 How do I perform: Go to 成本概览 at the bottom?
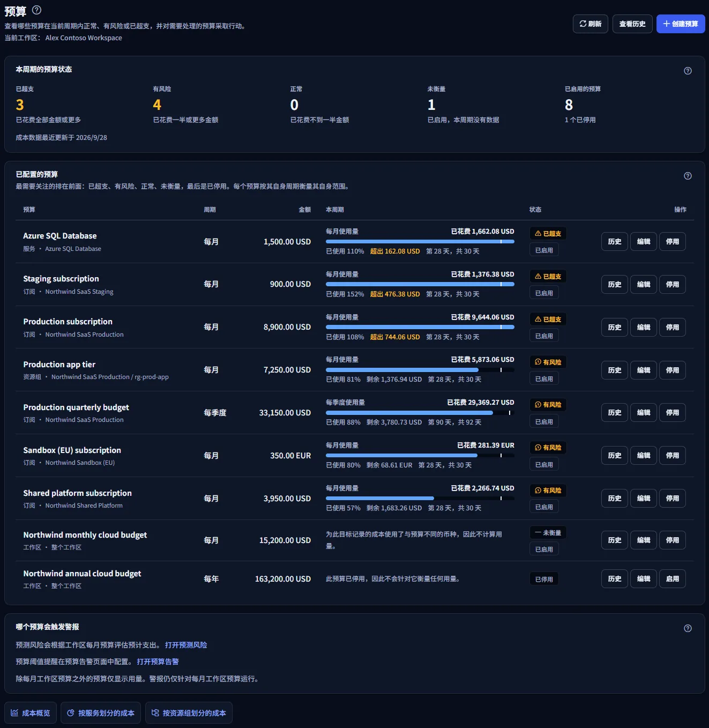31,713
